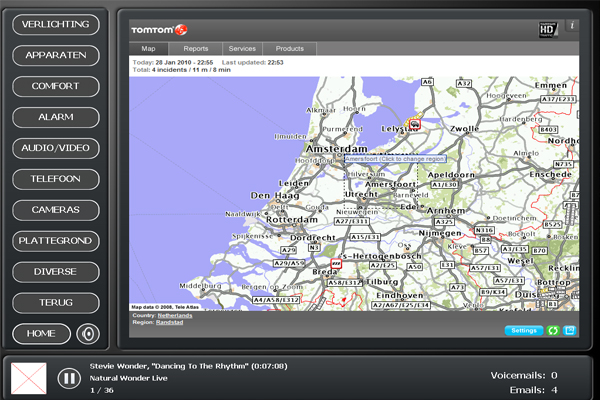Screen dimensions: 600x400
Task: Click the 'Last updated: 22:53' text
Action: click(x=253, y=62)
